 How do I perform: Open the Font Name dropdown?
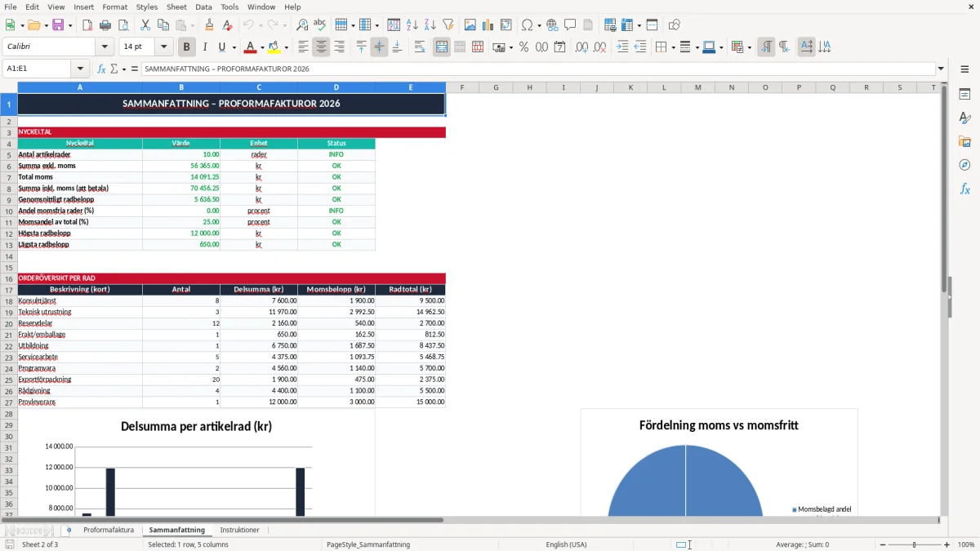pyautogui.click(x=104, y=47)
